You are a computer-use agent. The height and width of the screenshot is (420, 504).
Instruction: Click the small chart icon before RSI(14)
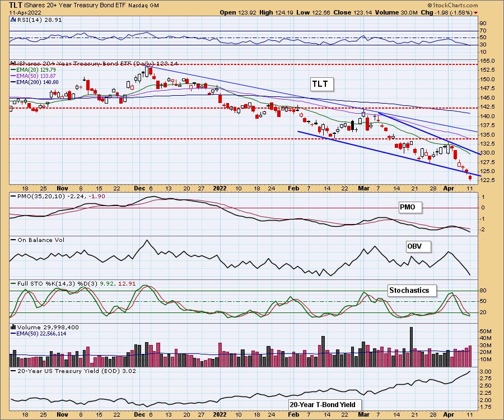pyautogui.click(x=13, y=20)
